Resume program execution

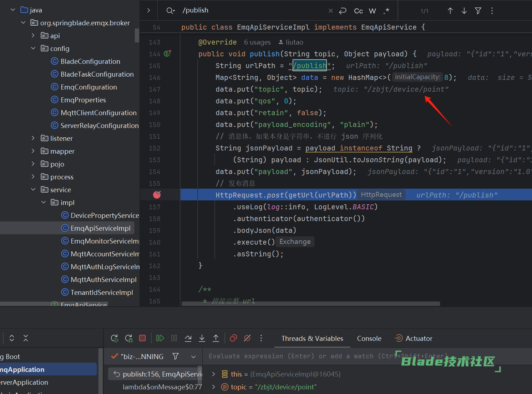point(160,338)
